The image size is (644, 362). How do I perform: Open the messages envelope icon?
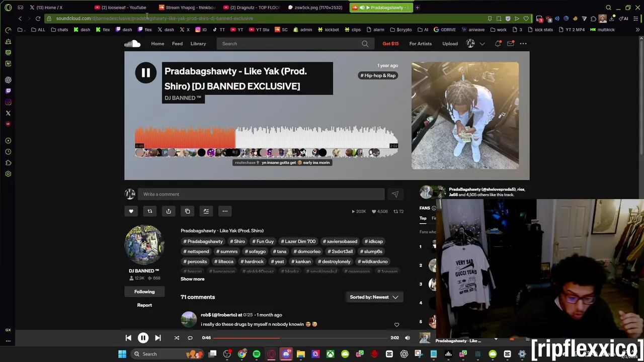[510, 44]
